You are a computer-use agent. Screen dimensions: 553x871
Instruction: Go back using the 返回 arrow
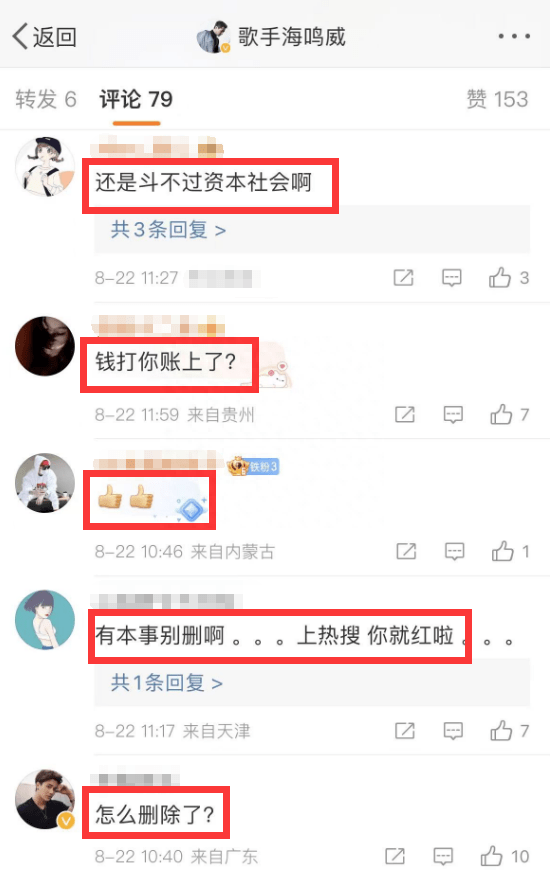point(43,37)
